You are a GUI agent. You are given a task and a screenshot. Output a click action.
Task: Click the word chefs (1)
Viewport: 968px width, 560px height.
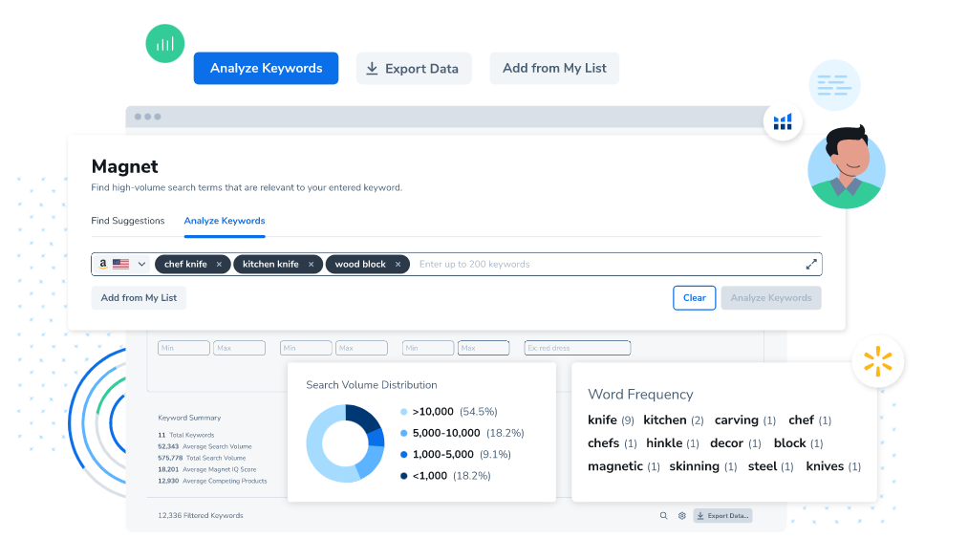pyautogui.click(x=613, y=443)
